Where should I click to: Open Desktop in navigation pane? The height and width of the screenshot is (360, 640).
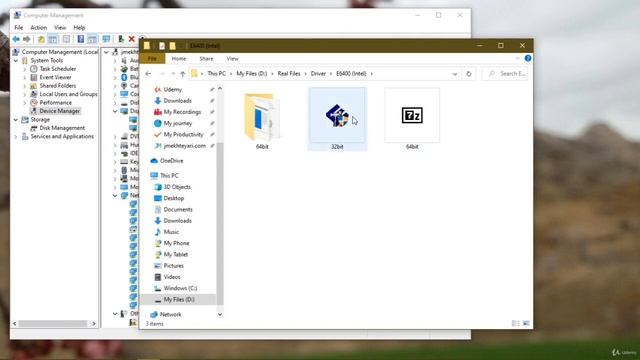coord(173,198)
